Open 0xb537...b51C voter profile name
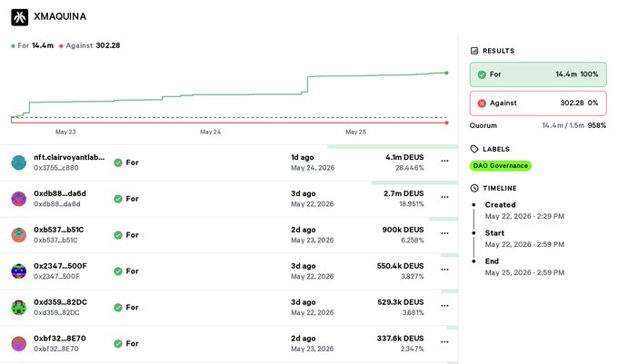This screenshot has height=364, width=618. (x=59, y=230)
